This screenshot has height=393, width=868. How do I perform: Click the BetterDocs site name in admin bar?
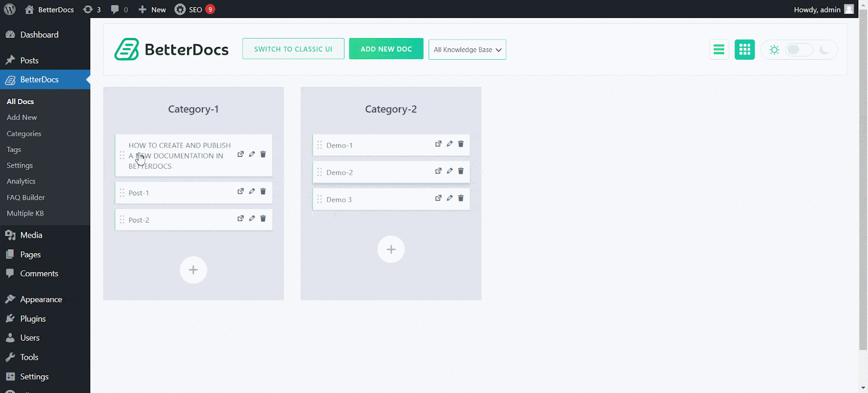click(x=49, y=9)
